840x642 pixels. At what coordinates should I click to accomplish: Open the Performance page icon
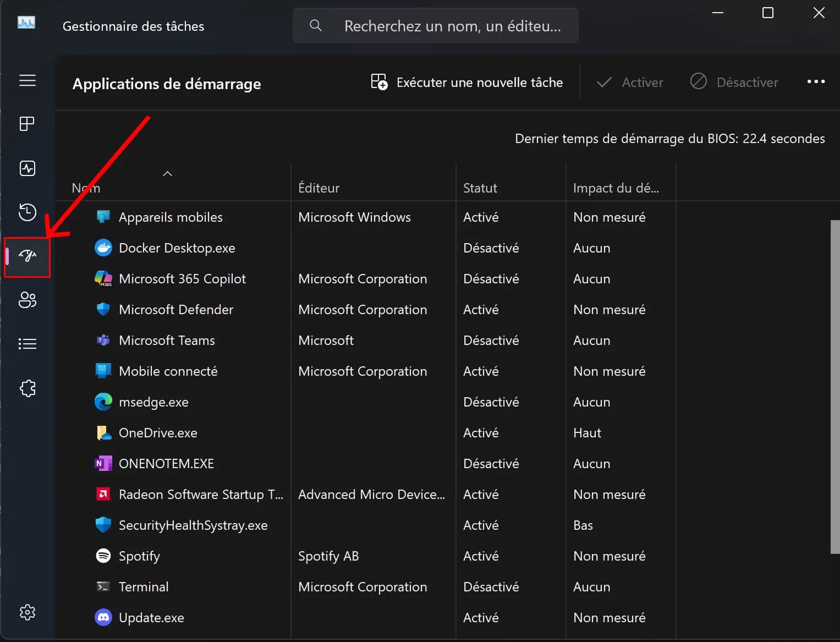28,168
